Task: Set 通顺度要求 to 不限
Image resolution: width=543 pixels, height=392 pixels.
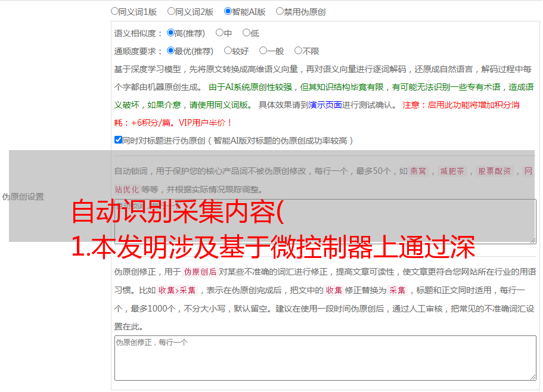Action: click(x=298, y=51)
